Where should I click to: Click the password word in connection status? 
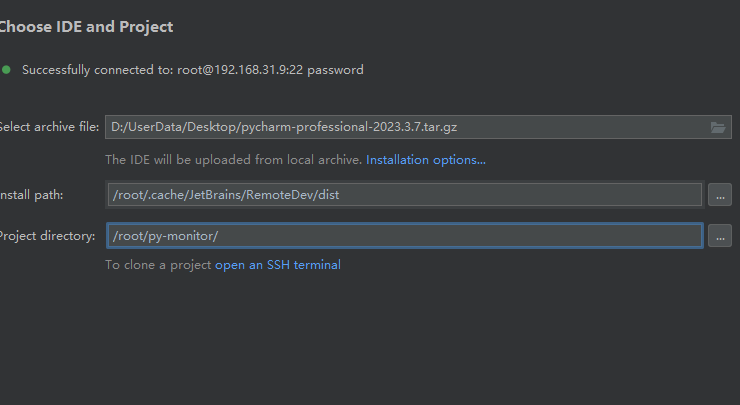pyautogui.click(x=340, y=70)
